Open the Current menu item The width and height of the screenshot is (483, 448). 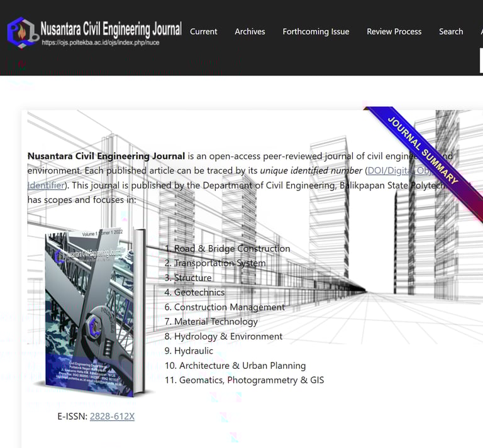(203, 31)
